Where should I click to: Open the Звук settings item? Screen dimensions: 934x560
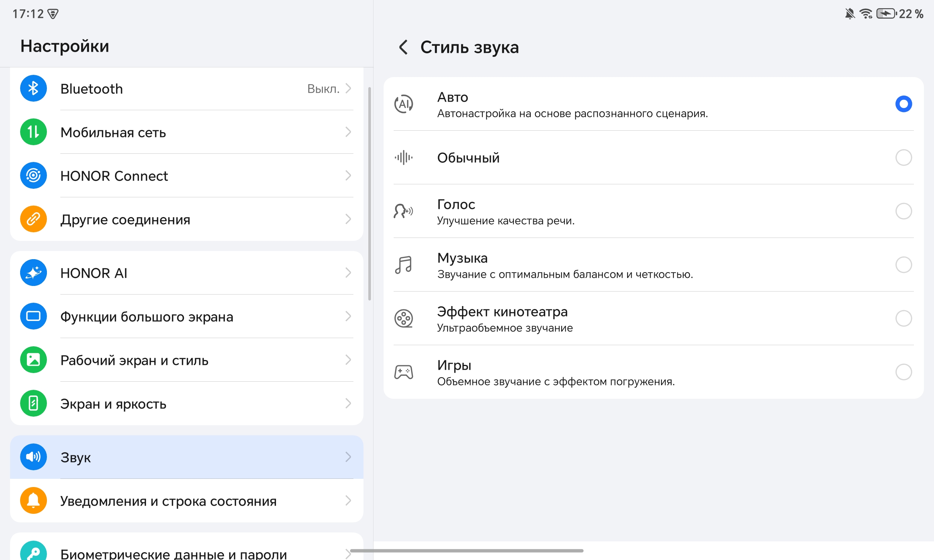[x=187, y=457]
